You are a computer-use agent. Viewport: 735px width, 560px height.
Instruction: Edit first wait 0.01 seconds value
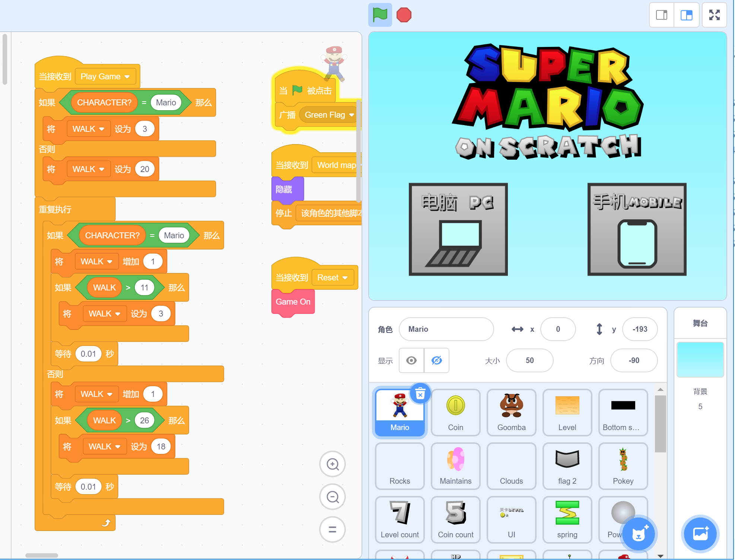pyautogui.click(x=88, y=354)
